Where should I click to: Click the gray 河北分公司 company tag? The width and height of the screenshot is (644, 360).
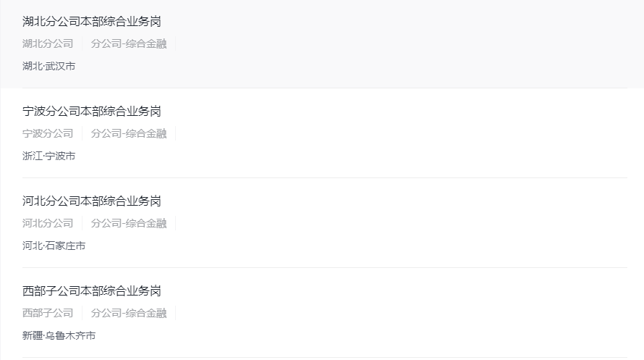[48, 223]
